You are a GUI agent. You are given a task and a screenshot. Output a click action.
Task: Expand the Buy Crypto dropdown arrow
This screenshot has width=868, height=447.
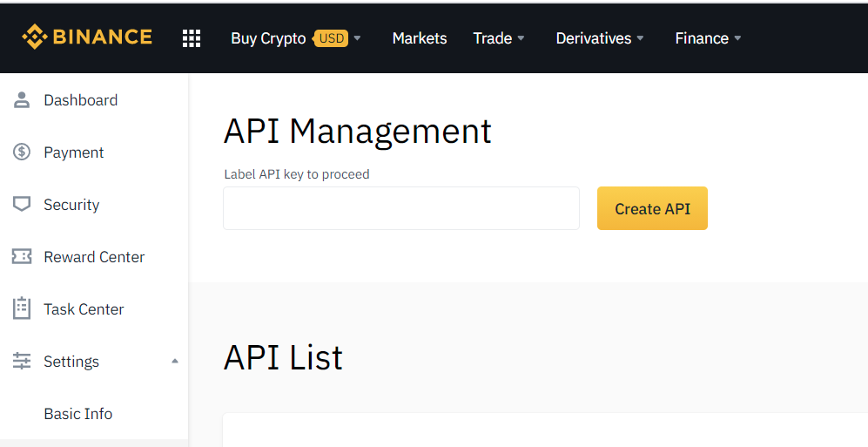click(x=357, y=38)
